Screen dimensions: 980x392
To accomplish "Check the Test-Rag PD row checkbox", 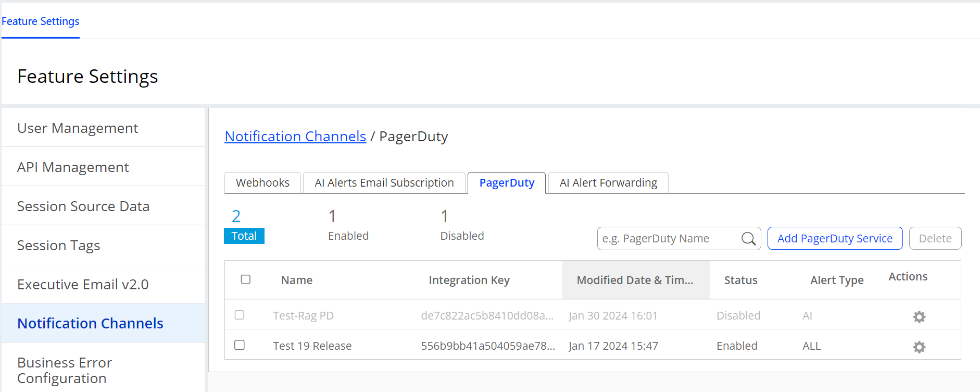I will tap(240, 315).
